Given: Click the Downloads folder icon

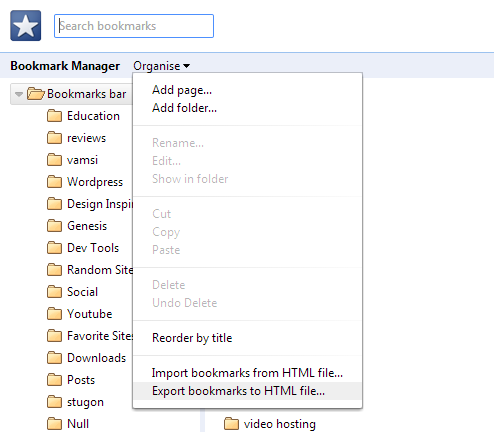Looking at the screenshot, I should (x=54, y=358).
